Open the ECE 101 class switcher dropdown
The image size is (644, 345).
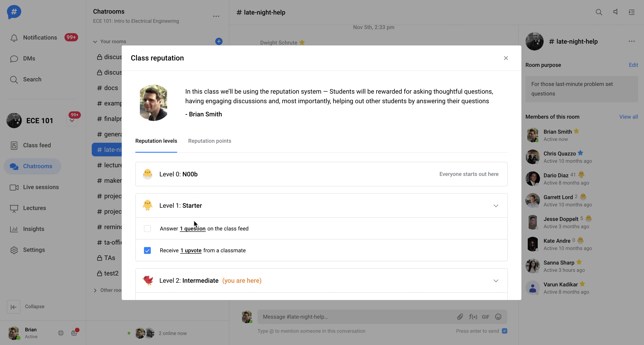click(72, 121)
